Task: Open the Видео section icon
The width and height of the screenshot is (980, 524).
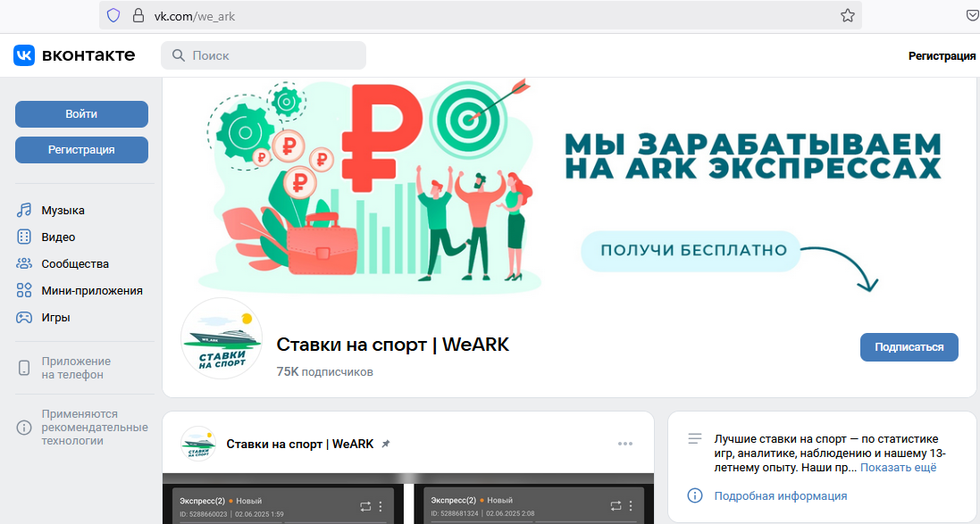Action: tap(24, 237)
